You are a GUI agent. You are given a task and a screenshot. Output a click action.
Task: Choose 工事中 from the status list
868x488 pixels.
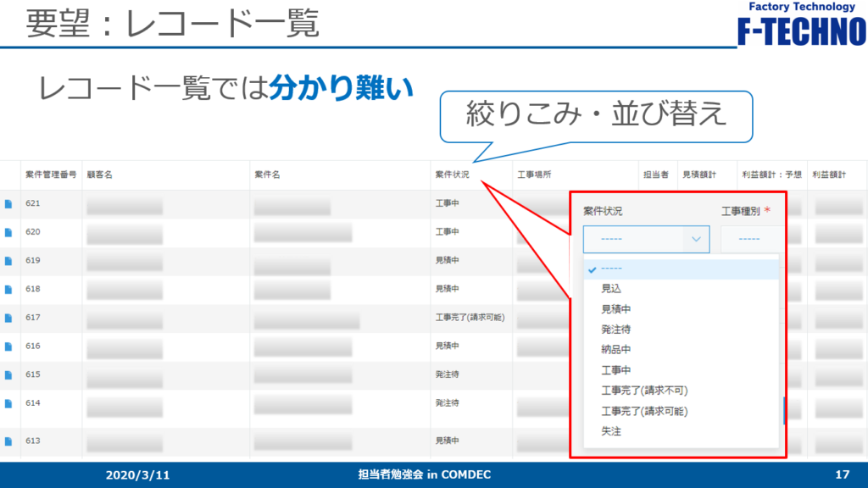coord(616,370)
